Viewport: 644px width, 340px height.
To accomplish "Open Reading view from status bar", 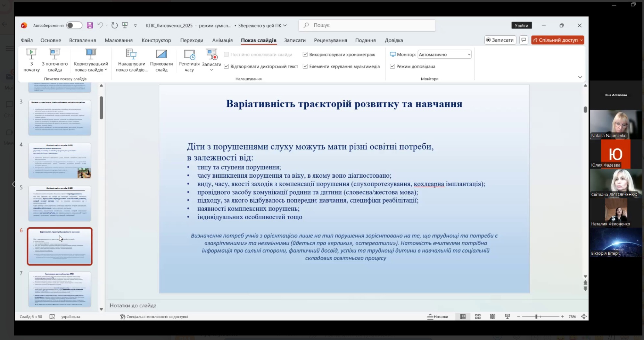I will coord(493,316).
